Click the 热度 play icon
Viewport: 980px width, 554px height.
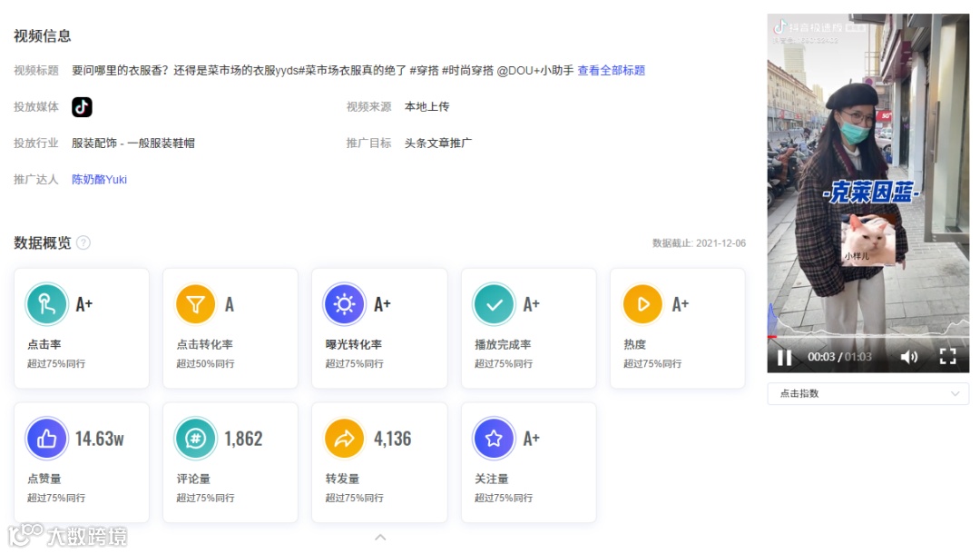point(642,303)
